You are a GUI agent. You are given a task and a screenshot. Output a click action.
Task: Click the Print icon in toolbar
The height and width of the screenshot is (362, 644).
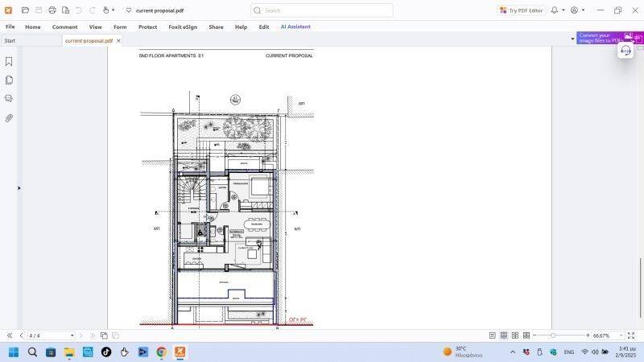[52, 10]
